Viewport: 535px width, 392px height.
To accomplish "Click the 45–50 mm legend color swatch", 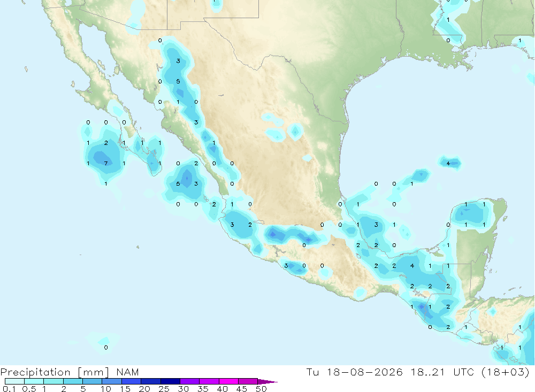I will (x=248, y=381).
